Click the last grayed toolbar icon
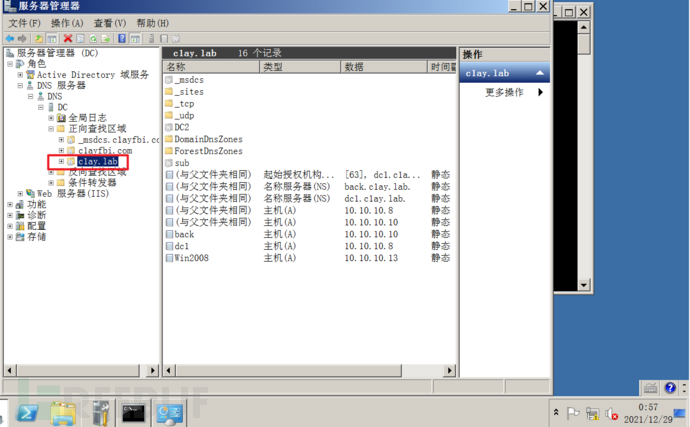The height and width of the screenshot is (427, 690). (176, 39)
